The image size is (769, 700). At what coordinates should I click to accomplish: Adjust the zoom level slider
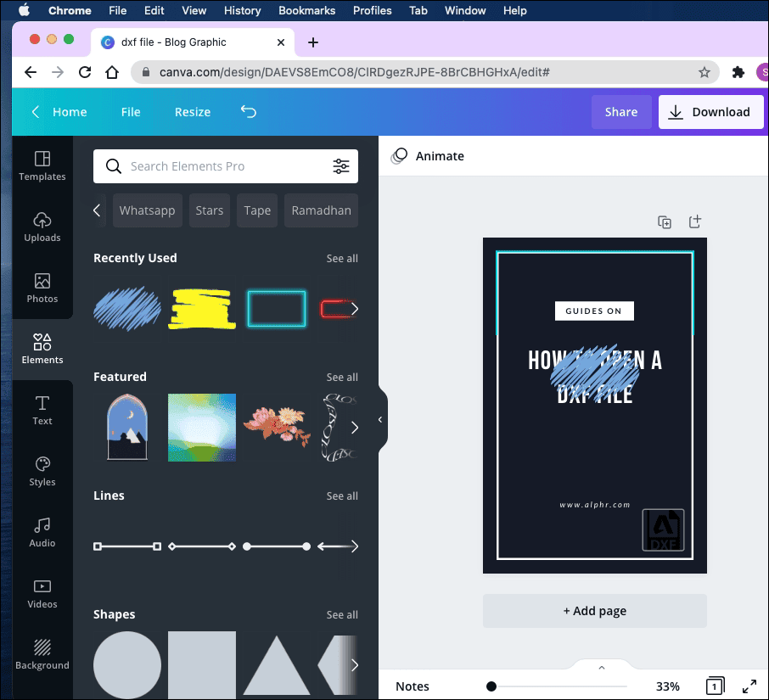tap(491, 686)
